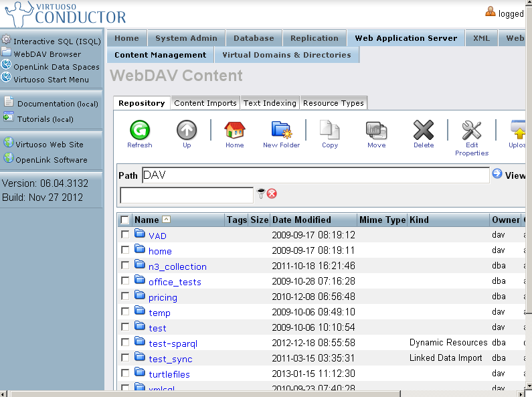Click the Delete X icon
This screenshot has height=397, width=532.
pos(424,130)
